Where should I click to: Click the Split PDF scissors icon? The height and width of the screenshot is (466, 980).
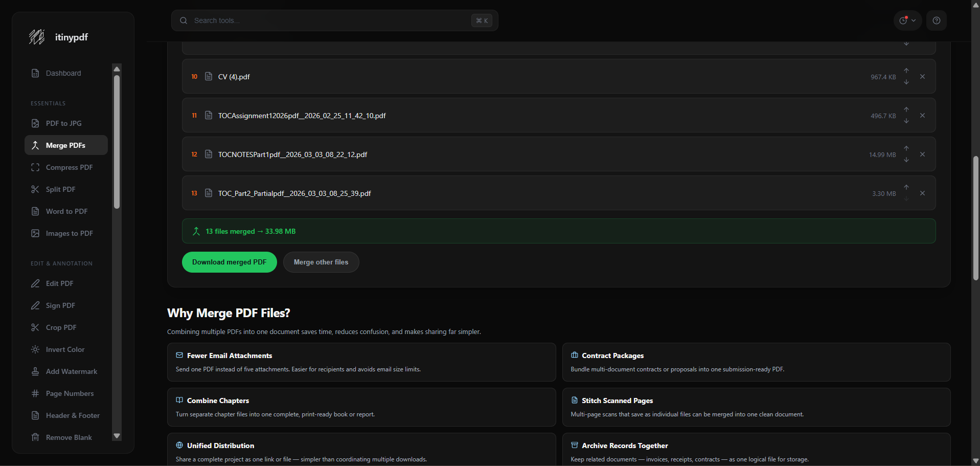[35, 189]
